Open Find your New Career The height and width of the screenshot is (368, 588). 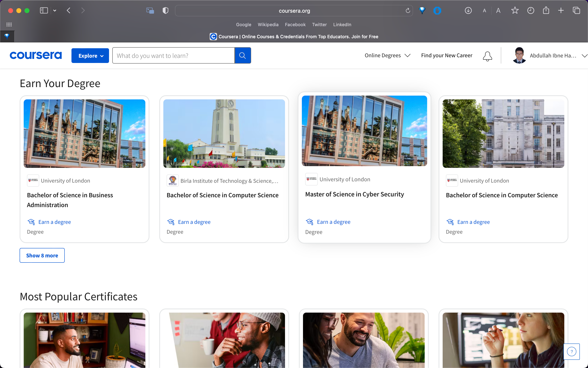pos(447,55)
